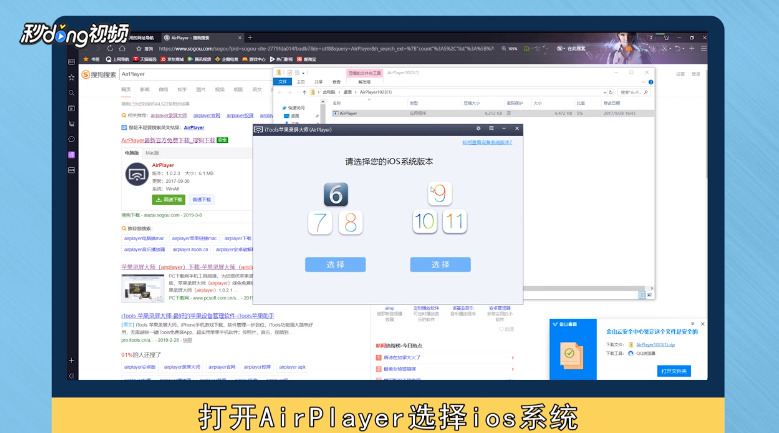Image resolution: width=779 pixels, height=433 pixels.
Task: Click the green download button for AirPlayer
Action: click(x=168, y=200)
